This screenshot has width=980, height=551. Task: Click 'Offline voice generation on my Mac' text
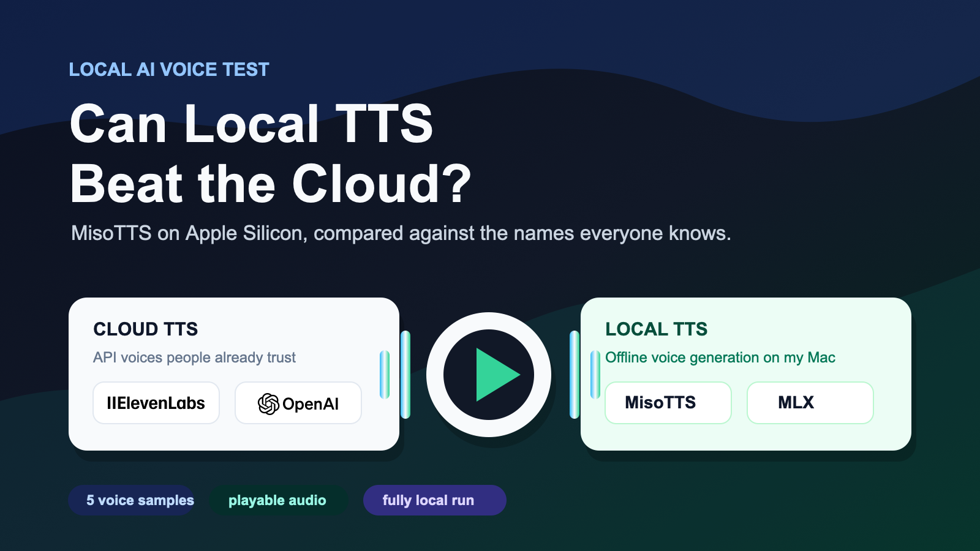pyautogui.click(x=720, y=358)
